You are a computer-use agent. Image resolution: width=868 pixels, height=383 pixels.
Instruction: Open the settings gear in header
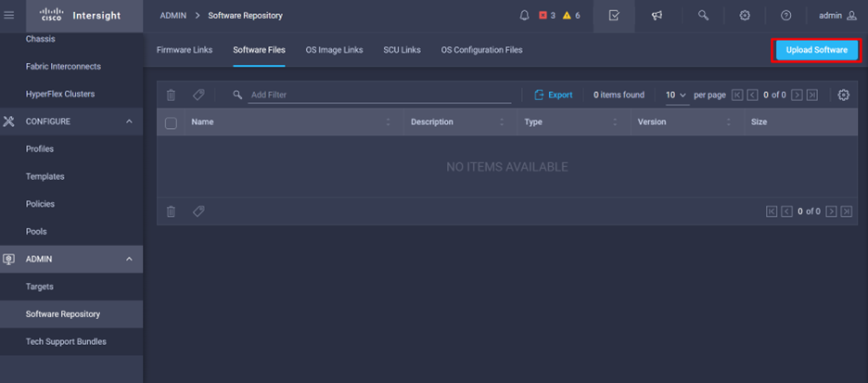(745, 16)
